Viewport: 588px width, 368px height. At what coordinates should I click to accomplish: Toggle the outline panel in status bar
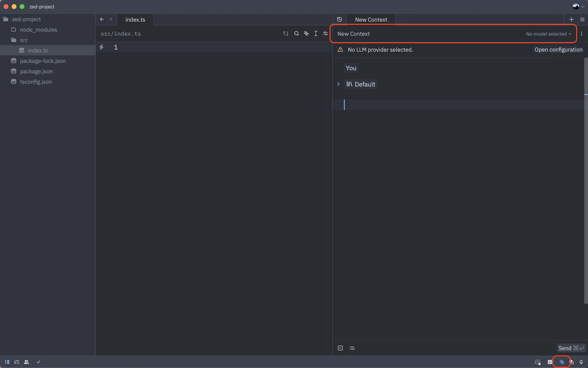[17, 362]
